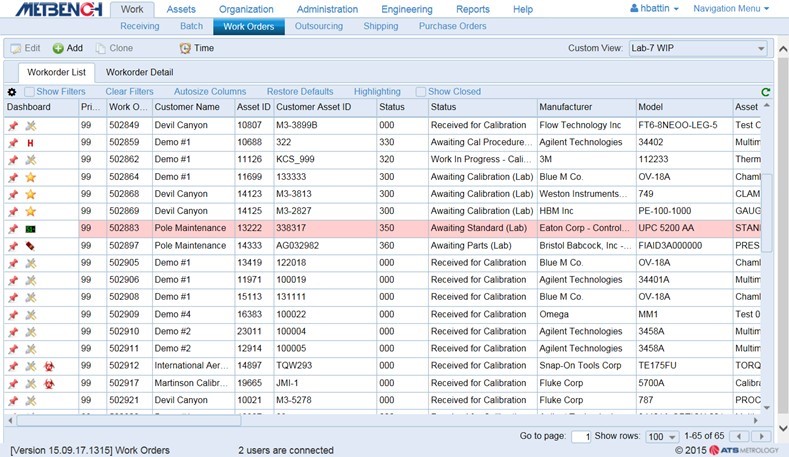Open the Administration menu
Image resolution: width=789 pixels, height=457 pixels.
click(x=327, y=9)
